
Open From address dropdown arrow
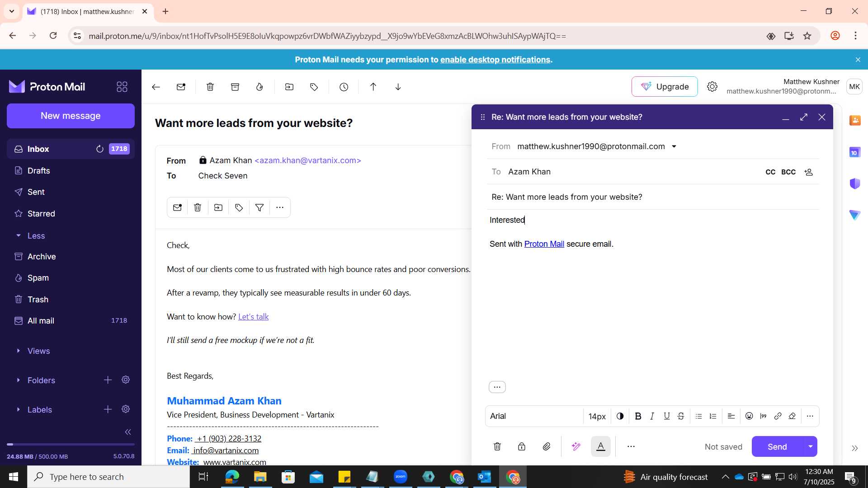[674, 146]
